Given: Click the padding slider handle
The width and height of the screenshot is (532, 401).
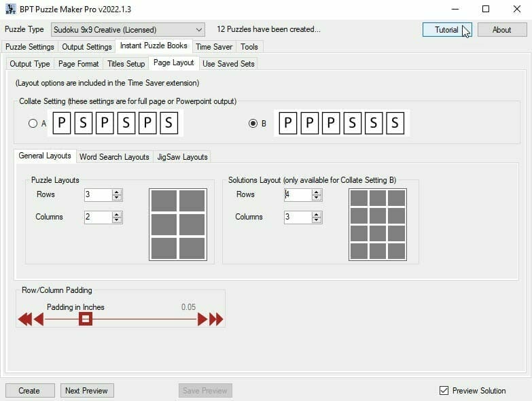Looking at the screenshot, I should pos(86,319).
